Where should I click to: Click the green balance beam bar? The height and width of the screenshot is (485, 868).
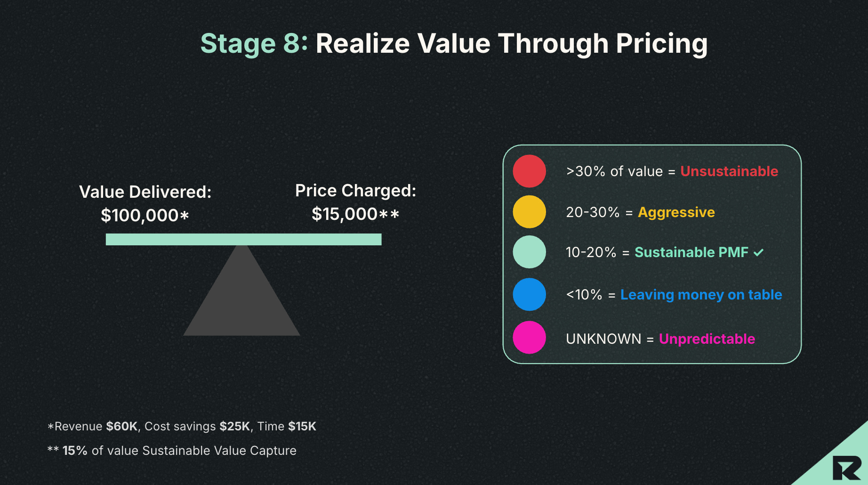coord(243,239)
